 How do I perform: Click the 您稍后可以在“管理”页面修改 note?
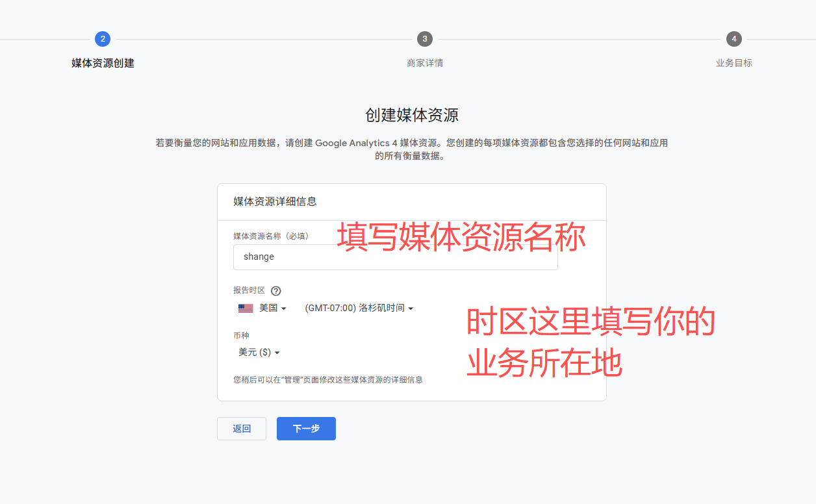(328, 379)
